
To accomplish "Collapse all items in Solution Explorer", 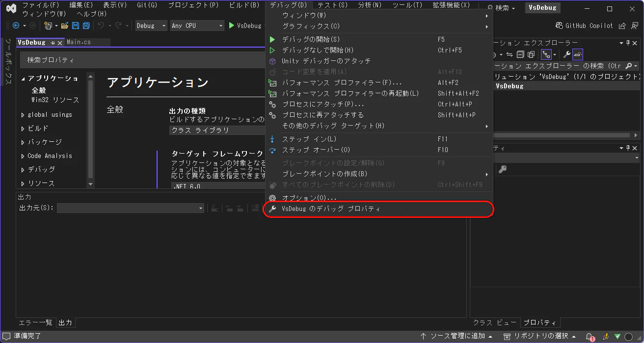I will pyautogui.click(x=520, y=54).
